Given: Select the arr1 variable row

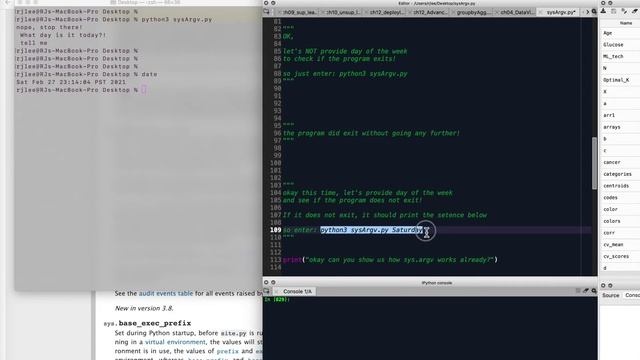Looking at the screenshot, I should (x=620, y=116).
